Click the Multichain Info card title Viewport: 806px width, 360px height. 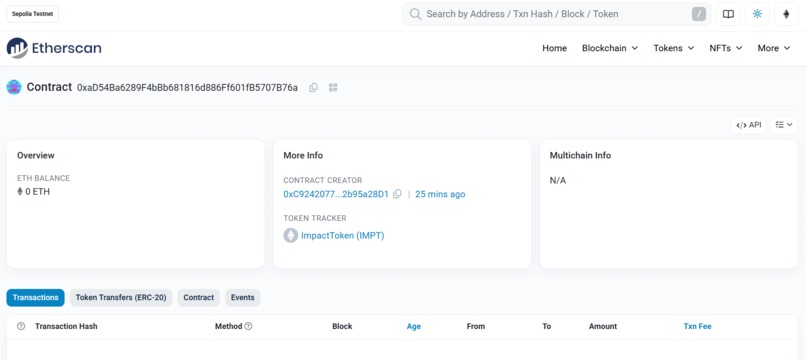580,155
